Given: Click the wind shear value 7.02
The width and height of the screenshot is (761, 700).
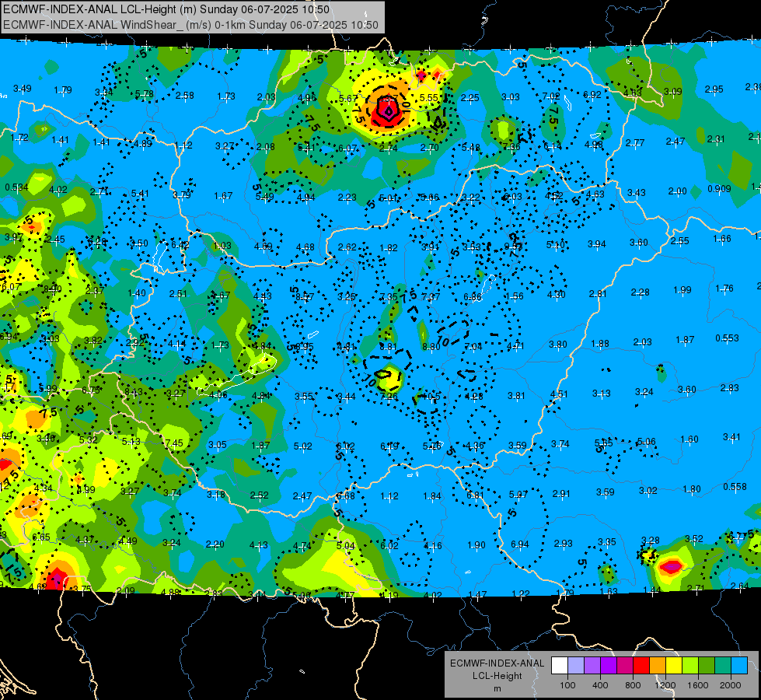Looking at the screenshot, I should pyautogui.click(x=551, y=96).
